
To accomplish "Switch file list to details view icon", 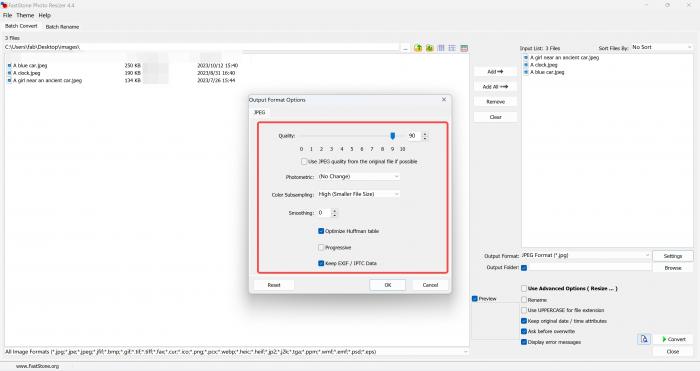I will [x=464, y=48].
